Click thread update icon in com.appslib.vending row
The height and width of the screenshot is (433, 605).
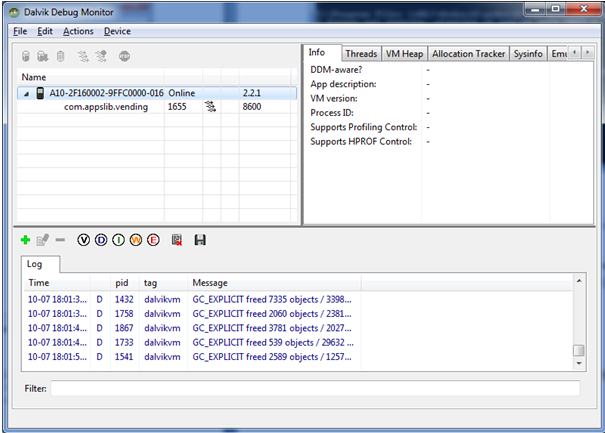210,107
